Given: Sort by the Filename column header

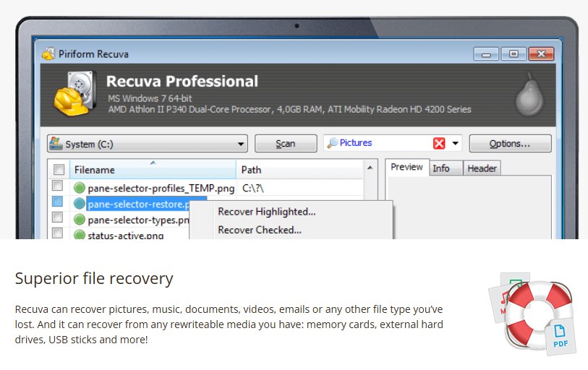Looking at the screenshot, I should click(153, 169).
